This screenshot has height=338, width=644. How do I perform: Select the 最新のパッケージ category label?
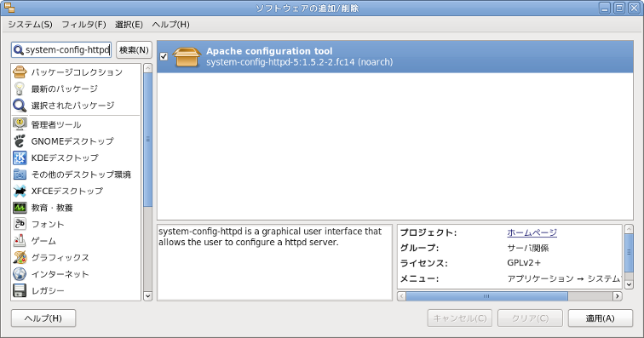tap(65, 89)
